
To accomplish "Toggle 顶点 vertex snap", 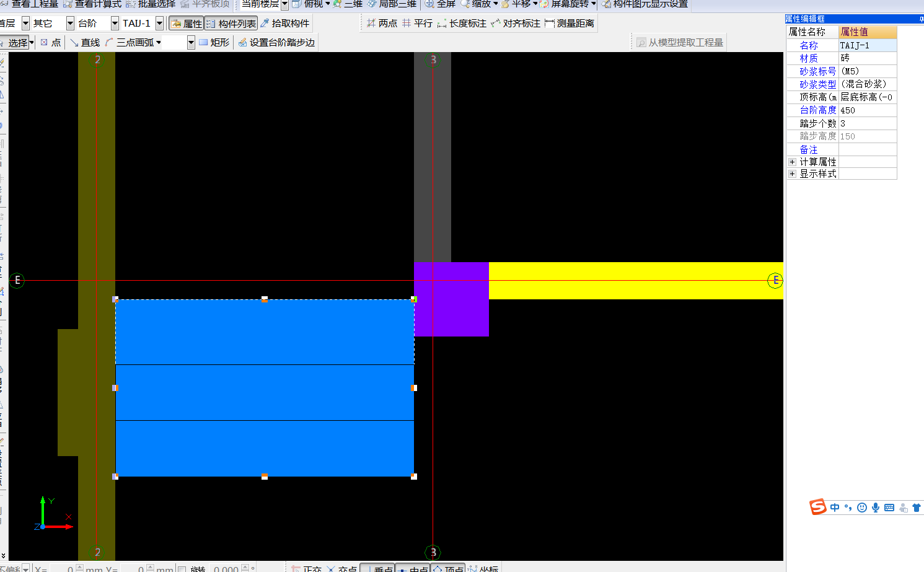I will click(447, 569).
